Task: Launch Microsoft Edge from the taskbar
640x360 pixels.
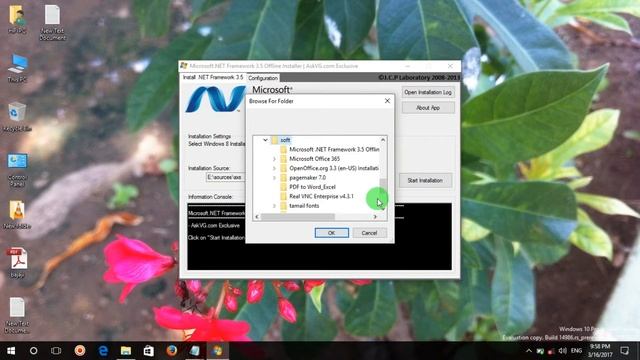Action: pos(103,351)
